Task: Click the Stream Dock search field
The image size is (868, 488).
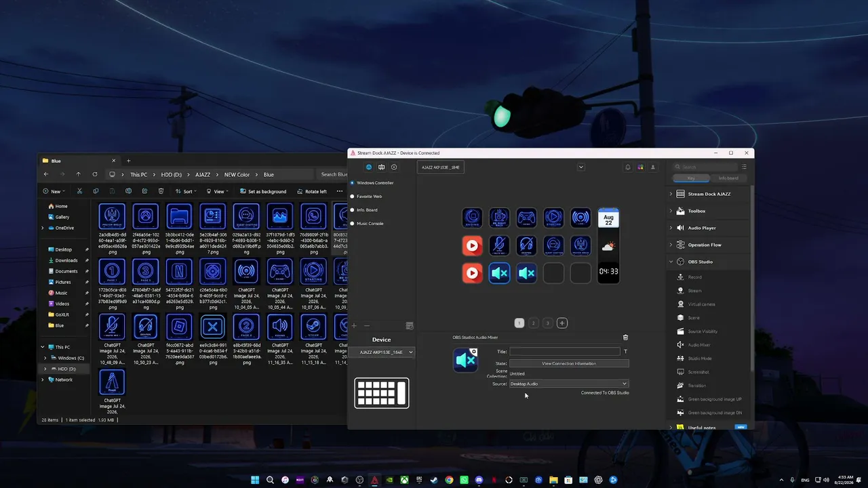Action: (x=704, y=167)
